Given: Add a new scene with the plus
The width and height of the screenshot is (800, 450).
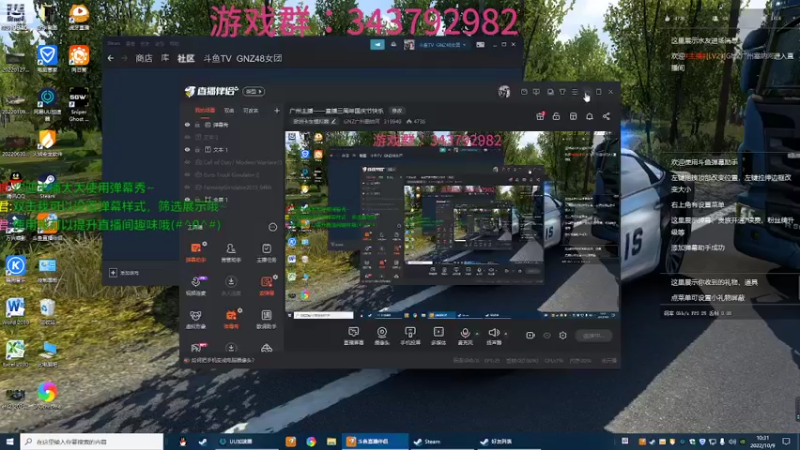Looking at the screenshot, I should click(x=277, y=110).
